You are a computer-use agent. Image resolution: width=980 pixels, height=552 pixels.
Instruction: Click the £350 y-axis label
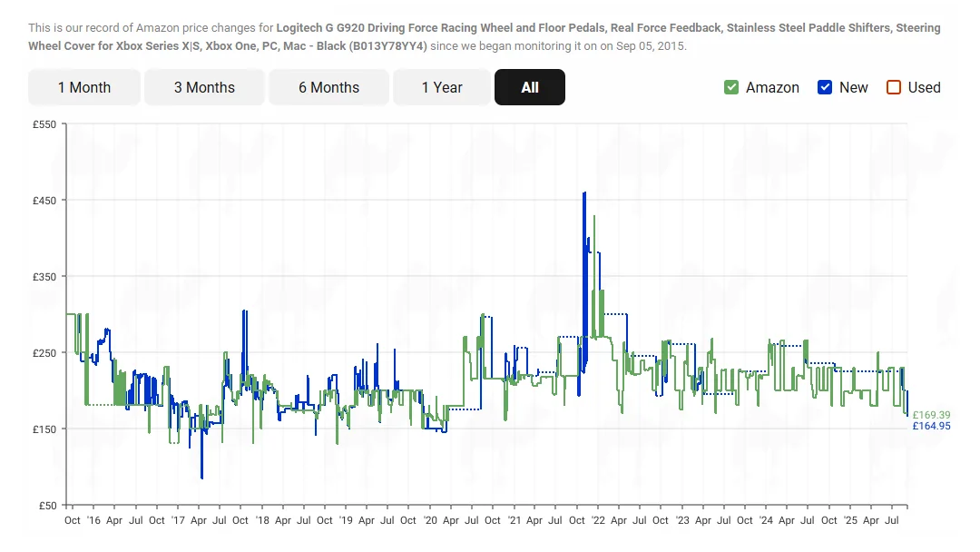click(44, 276)
